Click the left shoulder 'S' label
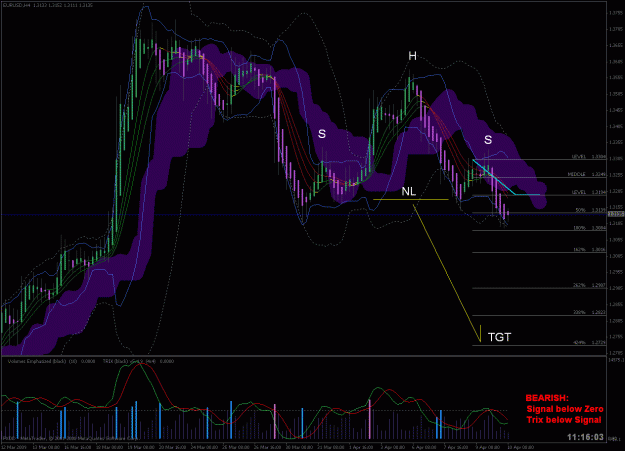 point(322,134)
